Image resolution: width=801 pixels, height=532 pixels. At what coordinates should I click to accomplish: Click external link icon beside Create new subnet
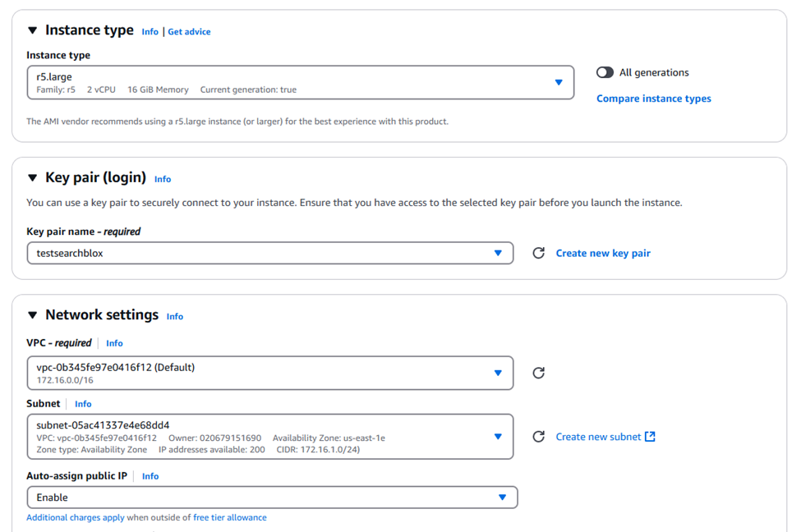[x=650, y=437]
